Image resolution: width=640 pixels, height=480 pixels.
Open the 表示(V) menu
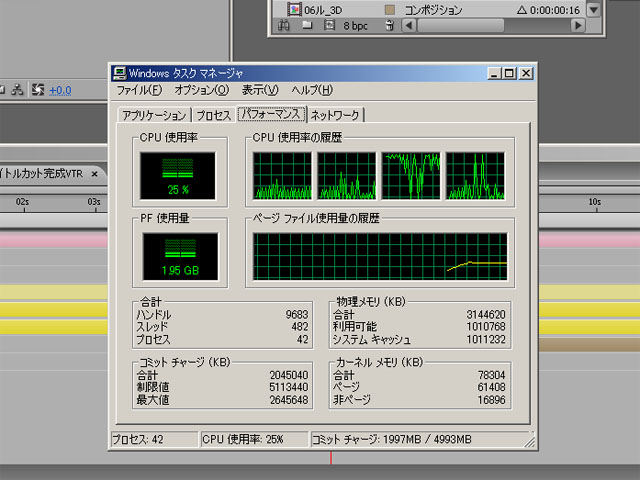(260, 90)
